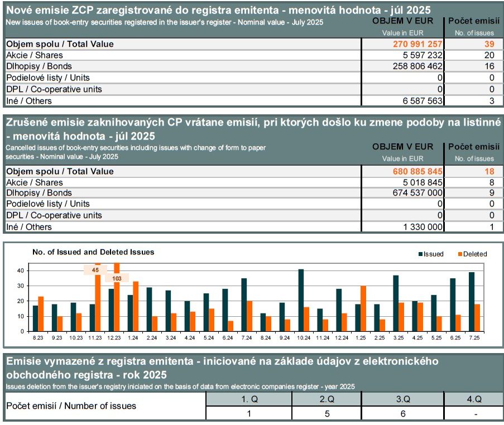Viewport: 504px width, 425px height.
Task: Click new issues Others value 6 587 563
Action: click(x=423, y=101)
